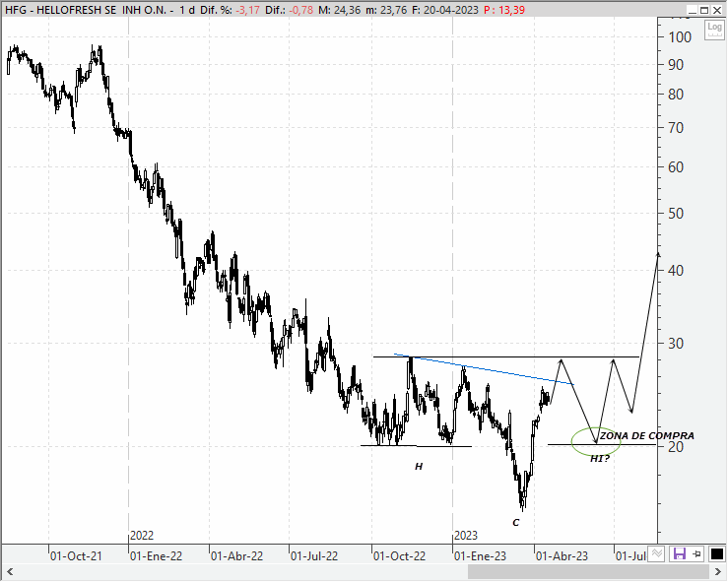Click the 2023 year marker
Screen dimensions: 728x582
466,536
